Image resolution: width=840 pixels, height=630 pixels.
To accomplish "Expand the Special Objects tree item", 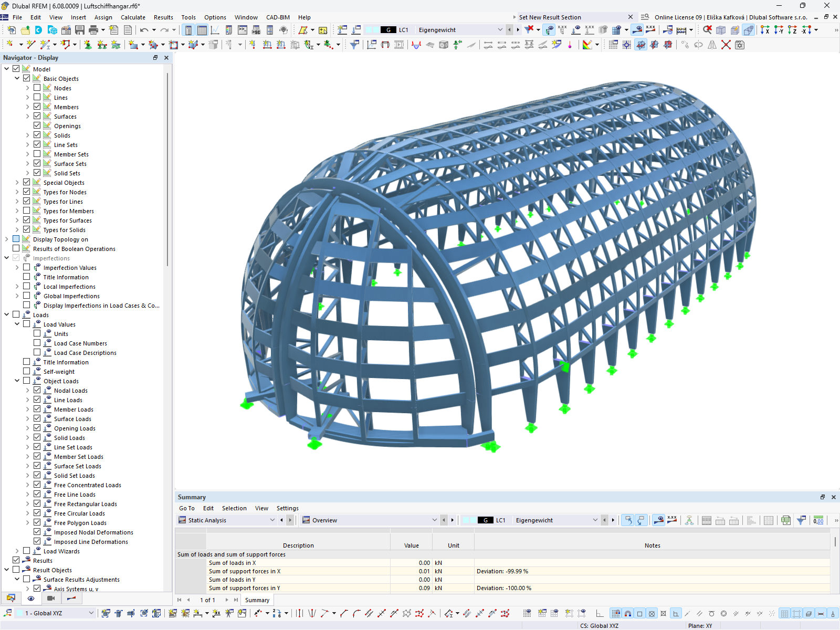I will pyautogui.click(x=17, y=182).
